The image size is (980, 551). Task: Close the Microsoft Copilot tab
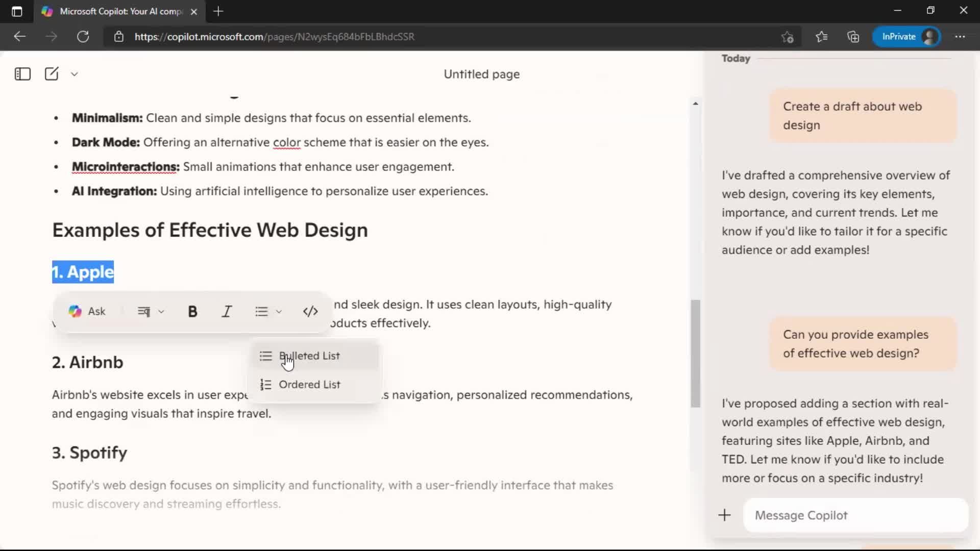[x=194, y=11]
